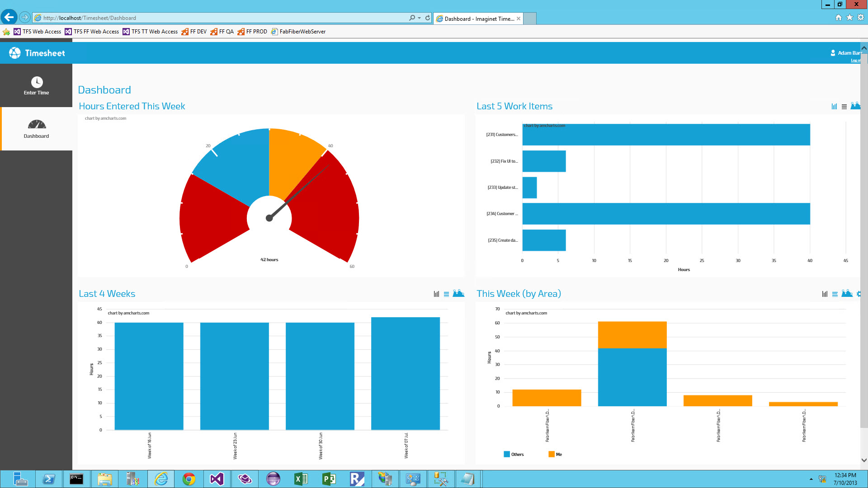This screenshot has height=488, width=868.
Task: Switch to mountain chart view for Last 4 Weeks
Action: 458,294
